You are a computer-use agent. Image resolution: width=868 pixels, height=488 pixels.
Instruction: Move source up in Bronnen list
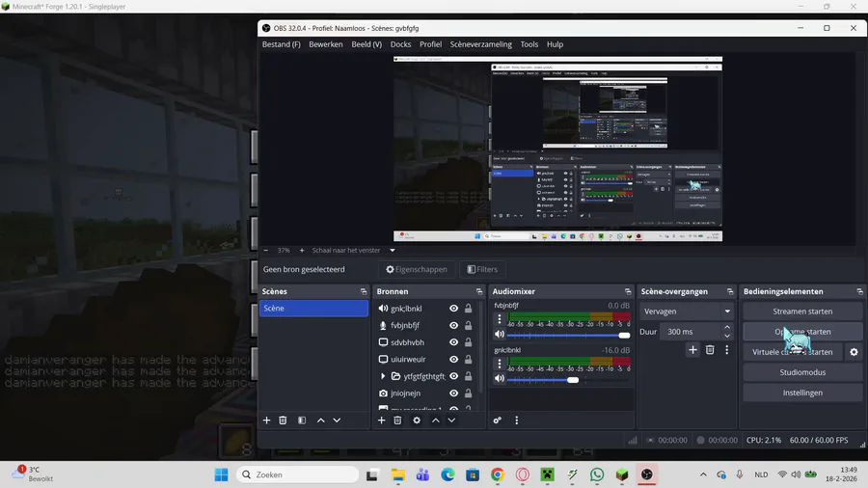tap(436, 420)
